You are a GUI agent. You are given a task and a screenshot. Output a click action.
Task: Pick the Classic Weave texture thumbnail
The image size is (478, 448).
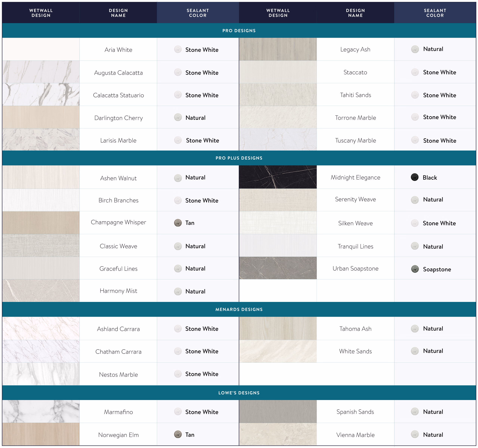pyautogui.click(x=41, y=246)
